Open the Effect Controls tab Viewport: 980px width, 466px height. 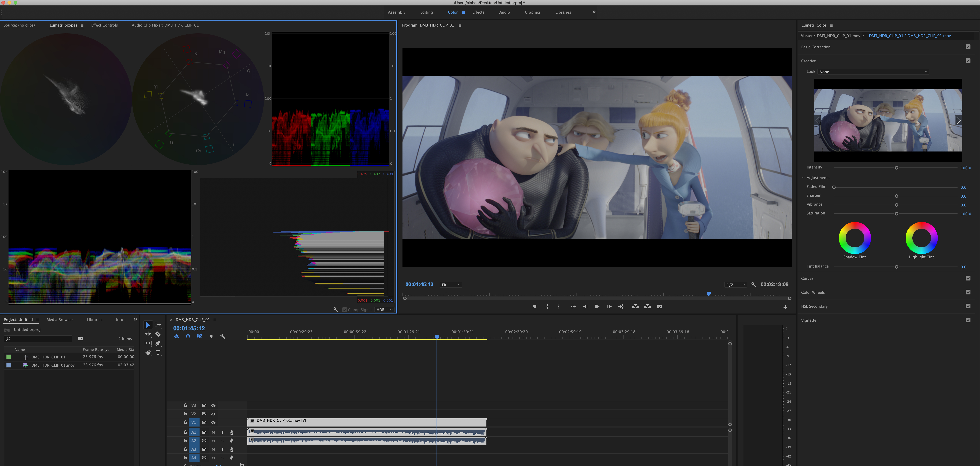[104, 25]
